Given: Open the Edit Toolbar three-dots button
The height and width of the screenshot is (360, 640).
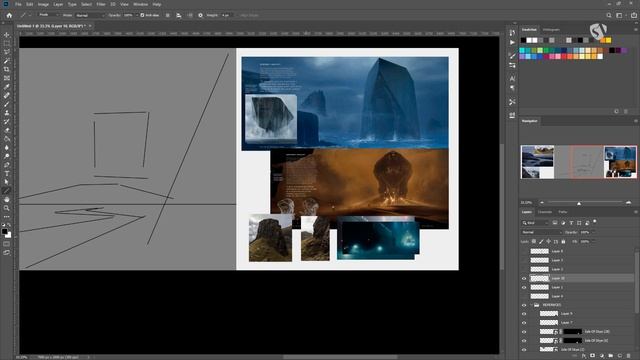Looking at the screenshot, I should (x=7, y=217).
